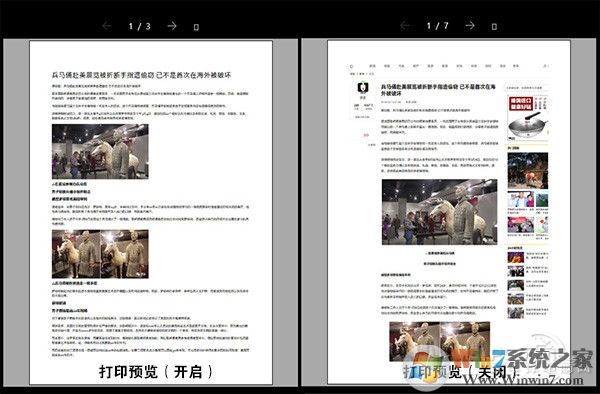
Task: Click the double warrior photo in left preview
Action: tap(100, 254)
